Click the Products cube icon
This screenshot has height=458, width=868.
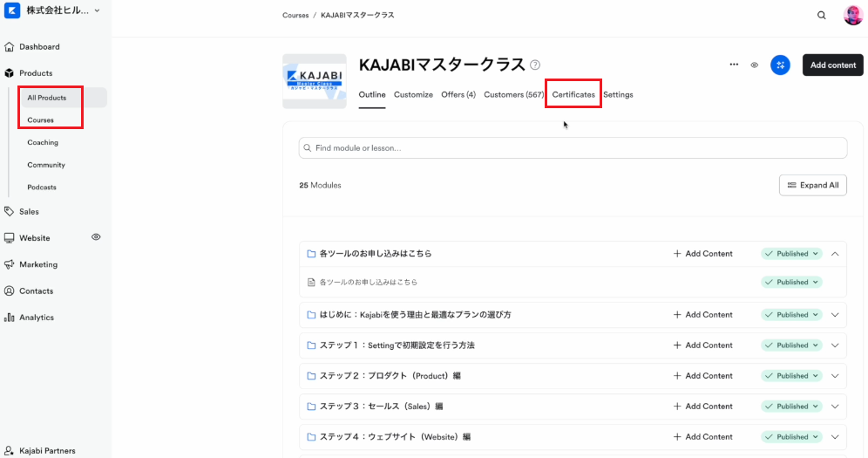point(10,73)
